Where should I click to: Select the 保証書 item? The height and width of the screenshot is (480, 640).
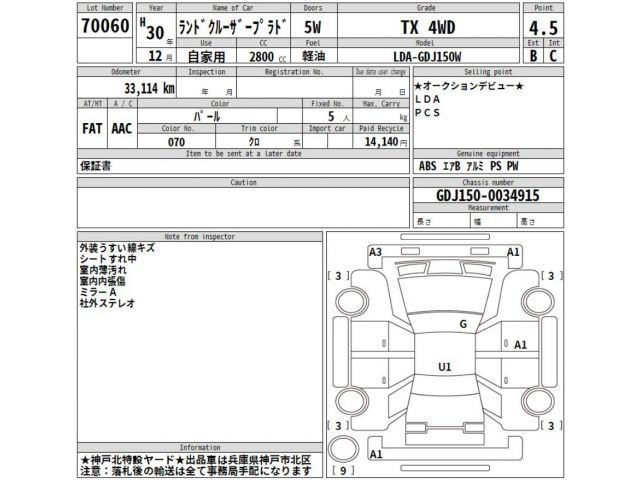[x=96, y=166]
